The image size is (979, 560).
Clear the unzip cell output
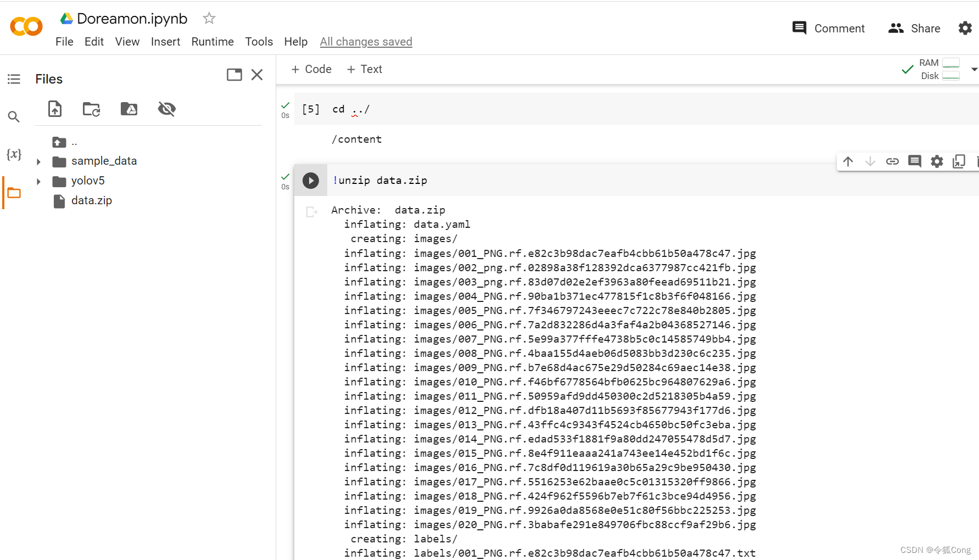[311, 212]
